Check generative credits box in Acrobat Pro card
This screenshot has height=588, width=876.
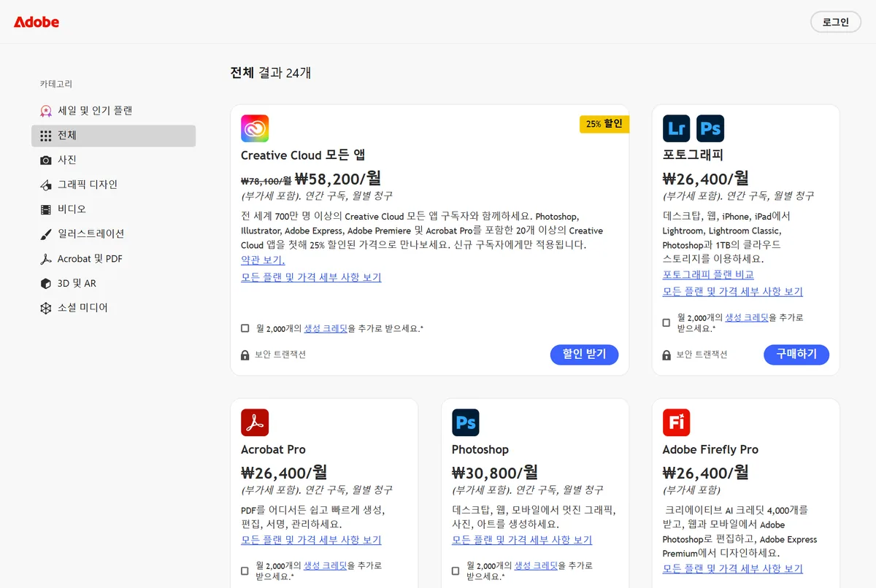[x=245, y=570]
